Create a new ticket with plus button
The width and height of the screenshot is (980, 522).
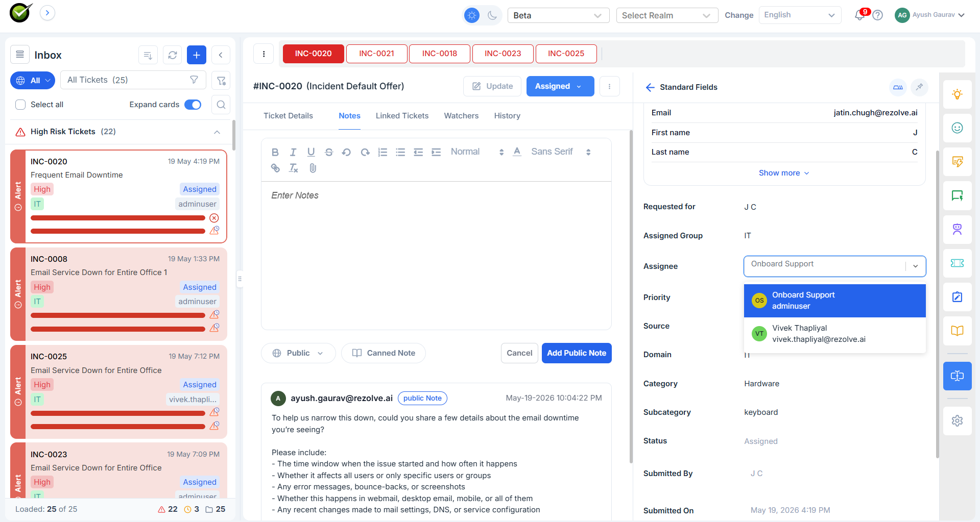(197, 55)
